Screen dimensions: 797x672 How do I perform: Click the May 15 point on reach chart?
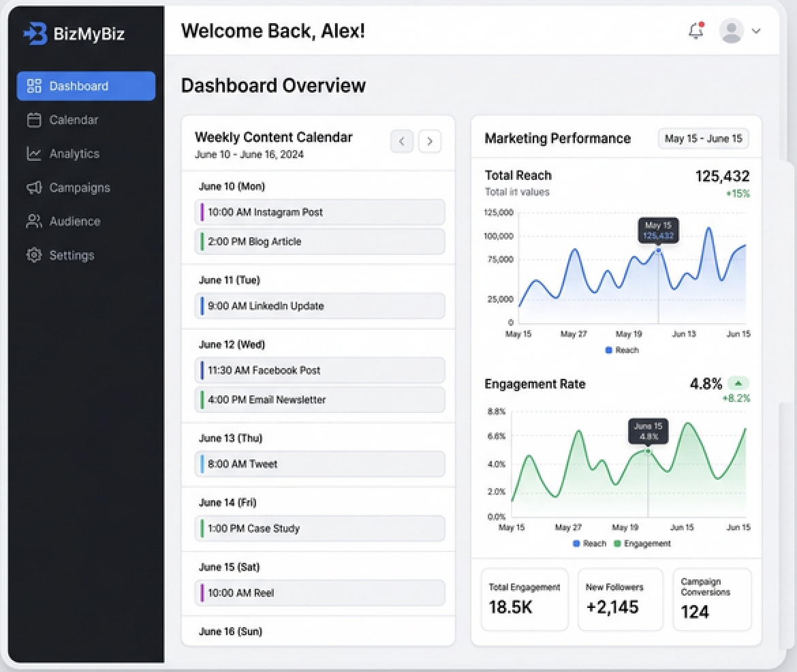tap(658, 250)
